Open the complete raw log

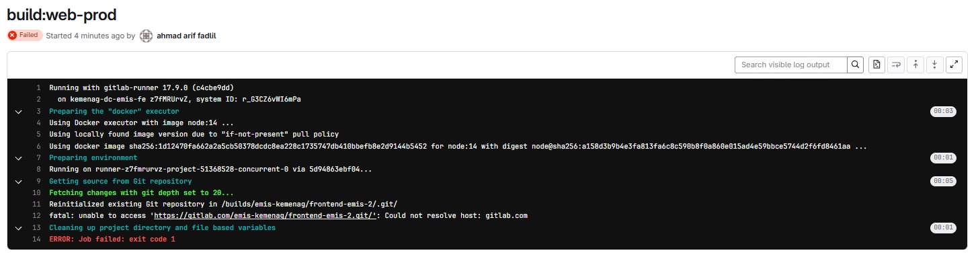click(876, 65)
